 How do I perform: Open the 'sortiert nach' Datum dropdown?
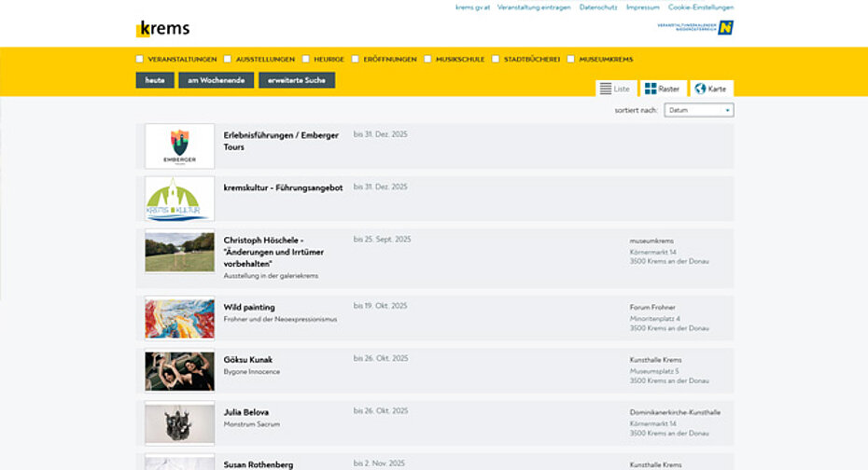point(698,110)
